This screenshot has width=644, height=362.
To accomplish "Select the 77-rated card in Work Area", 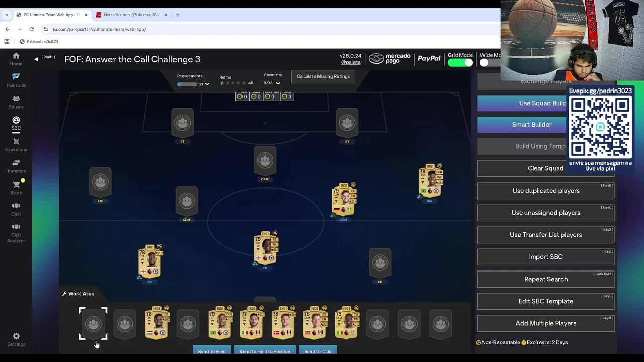I will [x=252, y=322].
